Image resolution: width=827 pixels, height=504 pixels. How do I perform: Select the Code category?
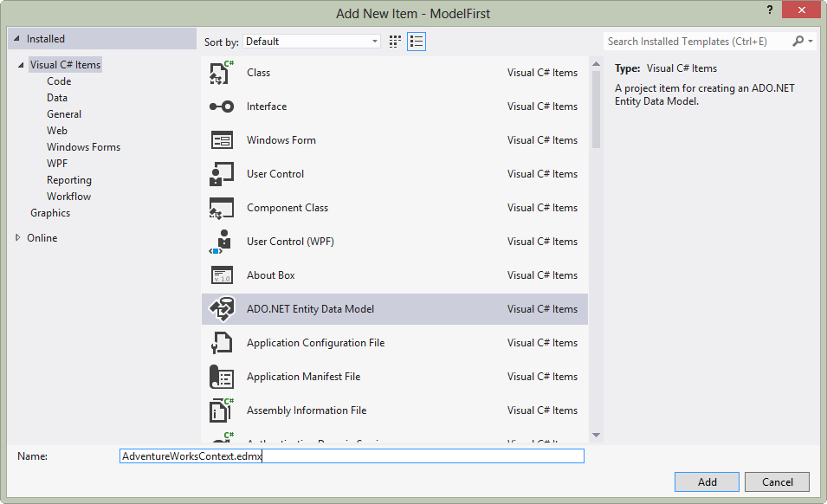point(59,81)
